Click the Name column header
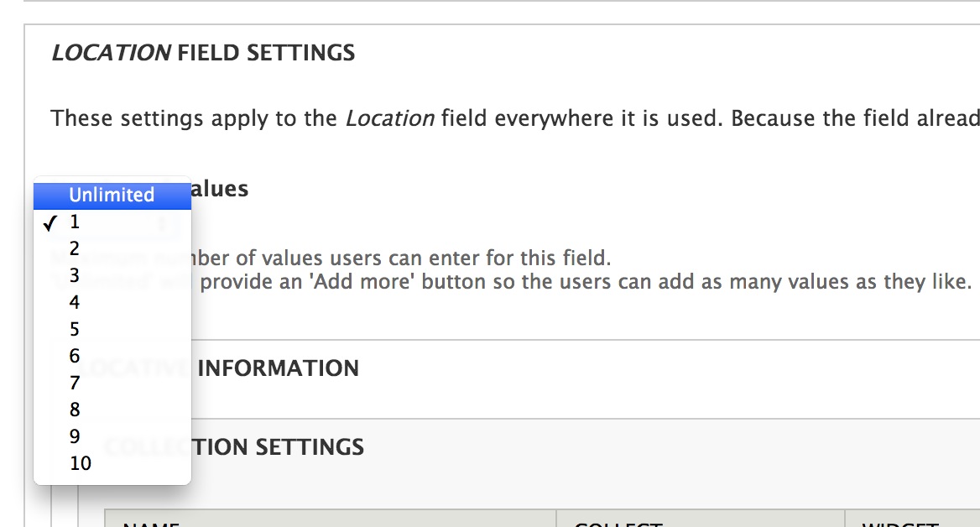This screenshot has width=980, height=527. pos(151,524)
